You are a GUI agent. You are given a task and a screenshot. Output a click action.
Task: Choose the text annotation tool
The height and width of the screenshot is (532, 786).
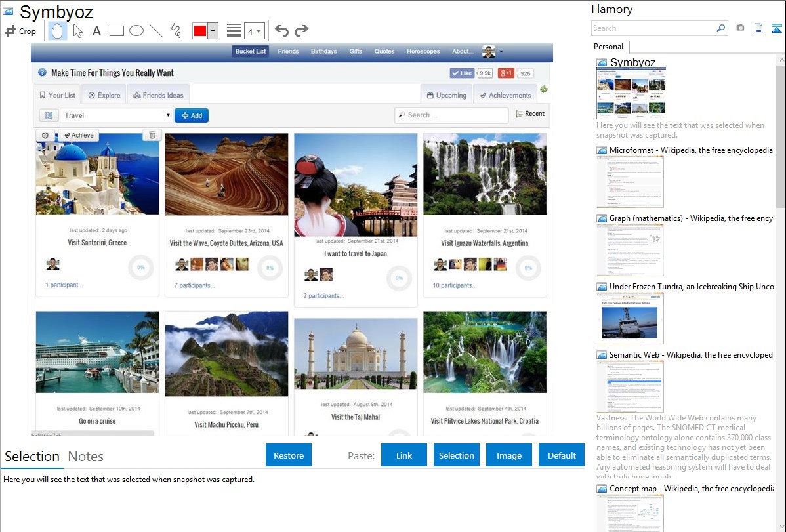[96, 31]
